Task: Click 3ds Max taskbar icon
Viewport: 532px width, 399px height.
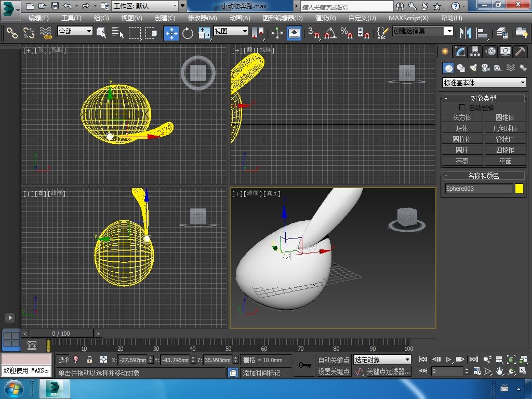Action: [x=54, y=389]
